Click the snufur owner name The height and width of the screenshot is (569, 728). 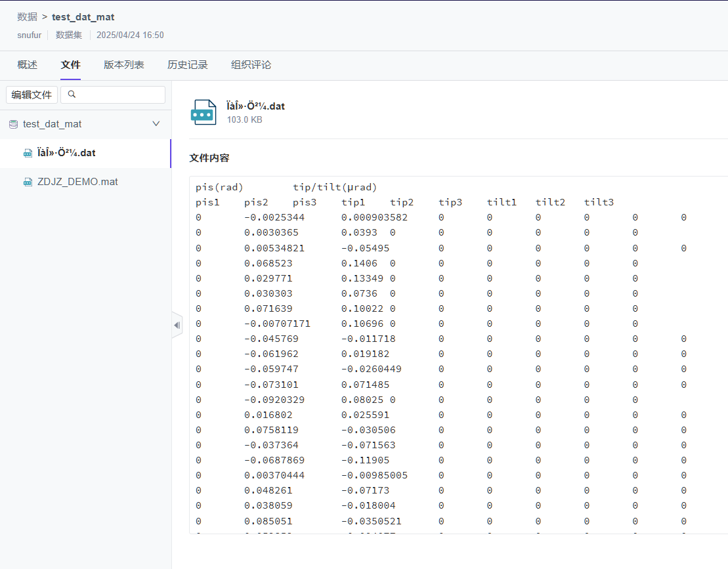(30, 35)
